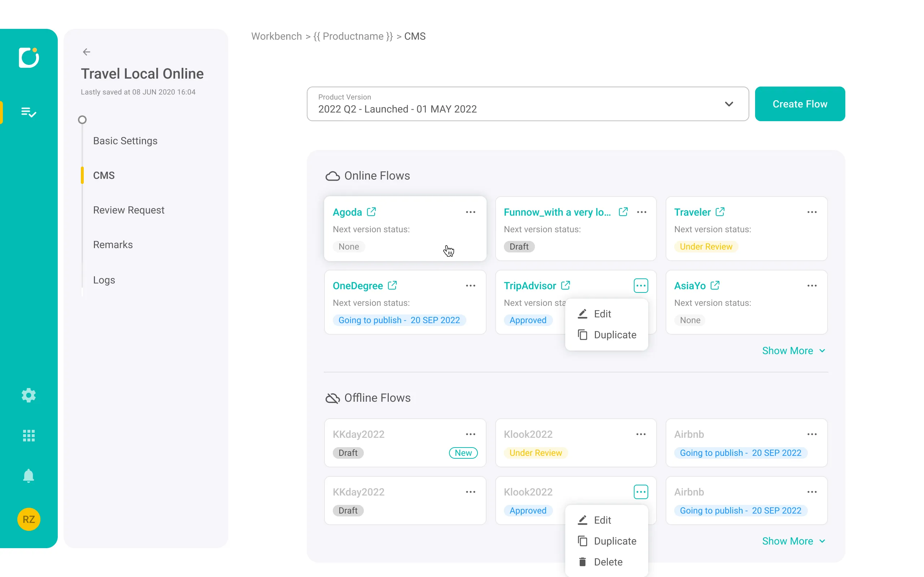This screenshot has width=924, height=577.
Task: Open the task list icon in sidebar
Action: point(29,112)
